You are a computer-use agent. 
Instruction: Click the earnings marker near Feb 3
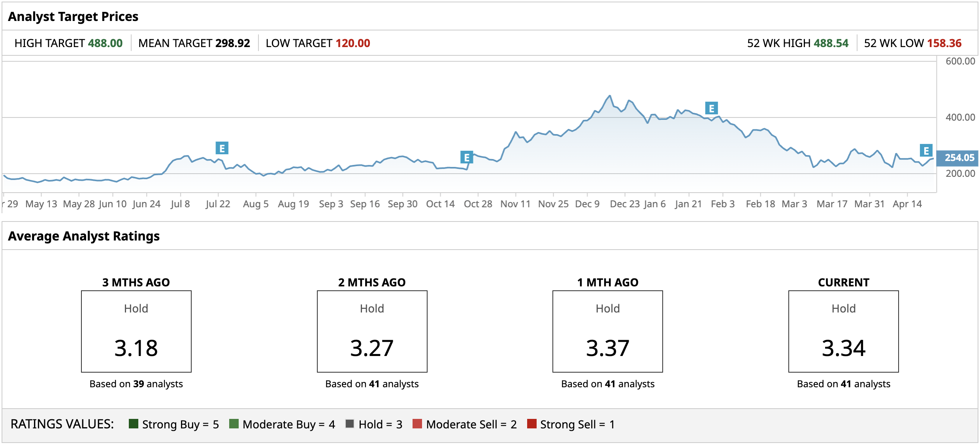point(711,108)
